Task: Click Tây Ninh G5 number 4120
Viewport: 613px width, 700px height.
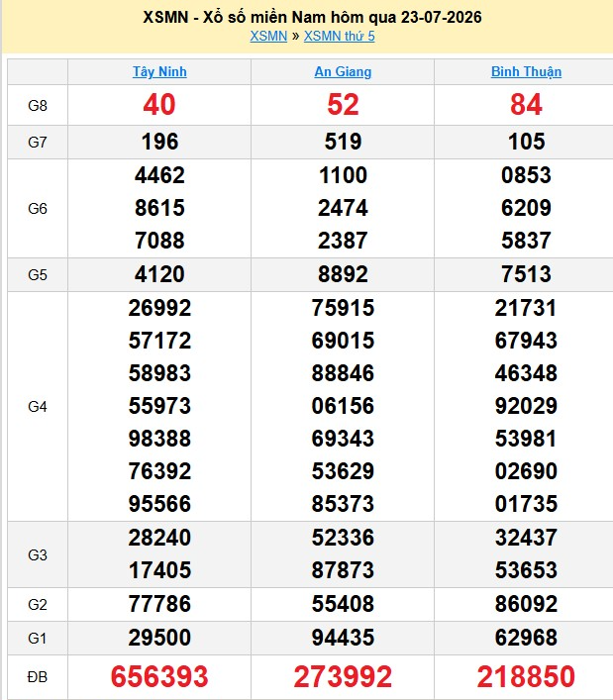Action: 159,274
